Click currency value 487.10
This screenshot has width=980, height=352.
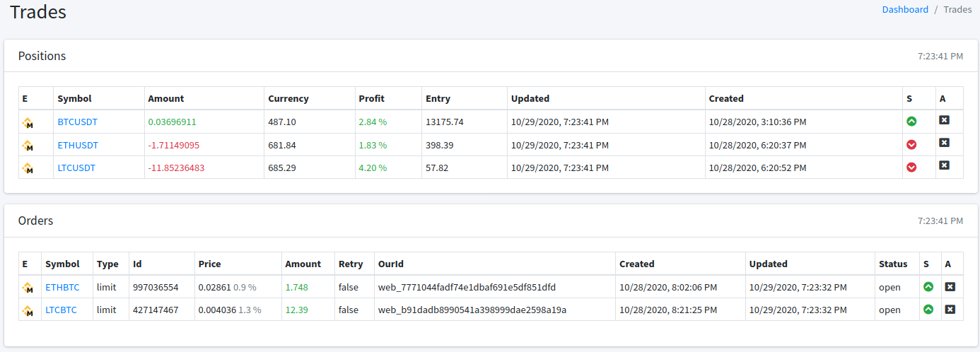point(282,122)
